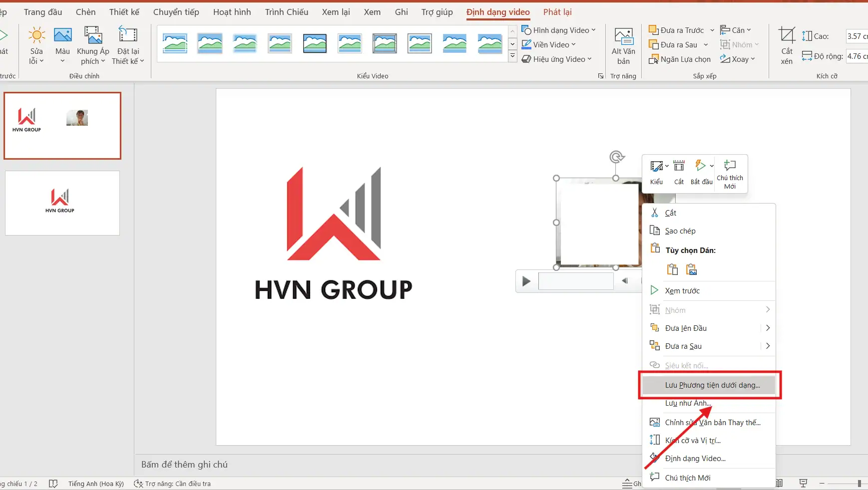Viewport: 868px width, 490px height.
Task: Select slide 1 thumbnail with the video
Action: tap(62, 126)
